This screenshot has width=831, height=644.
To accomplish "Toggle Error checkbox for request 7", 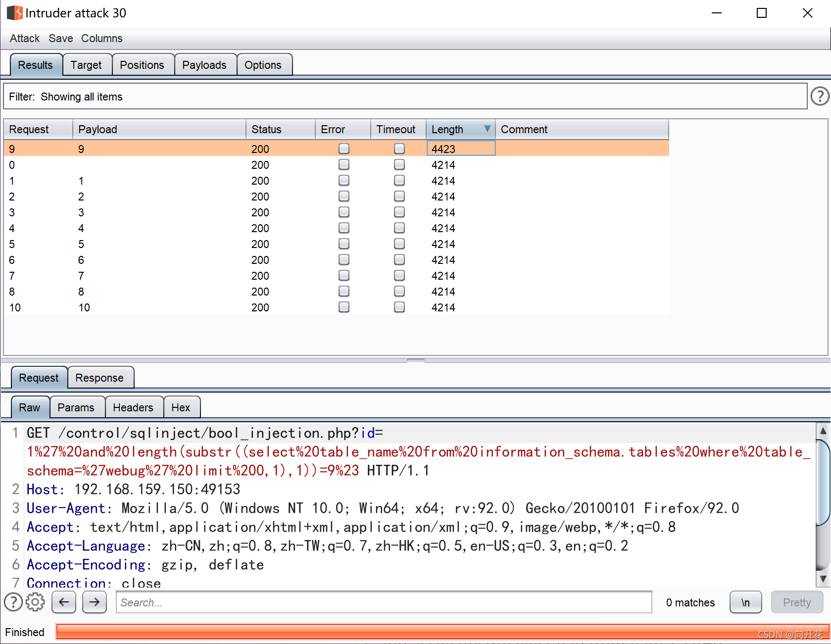I will (x=344, y=275).
